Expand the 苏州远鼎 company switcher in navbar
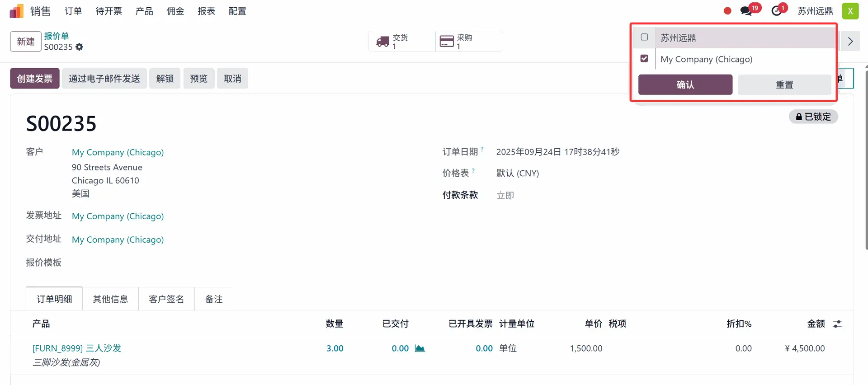This screenshot has width=868, height=385. [x=815, y=11]
